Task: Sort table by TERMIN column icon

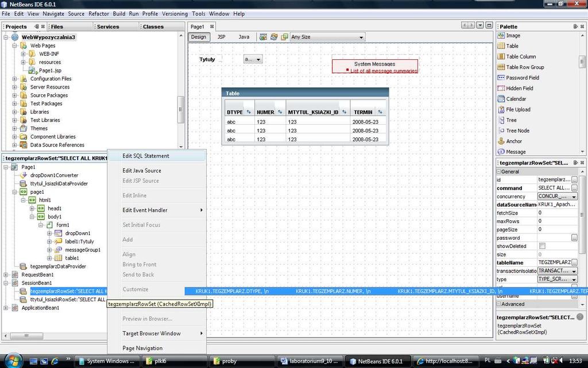Action: (380, 112)
